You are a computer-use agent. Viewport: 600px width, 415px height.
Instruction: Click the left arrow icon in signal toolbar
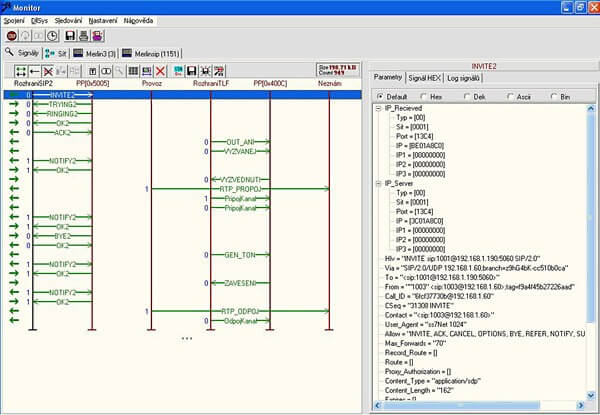[34, 71]
